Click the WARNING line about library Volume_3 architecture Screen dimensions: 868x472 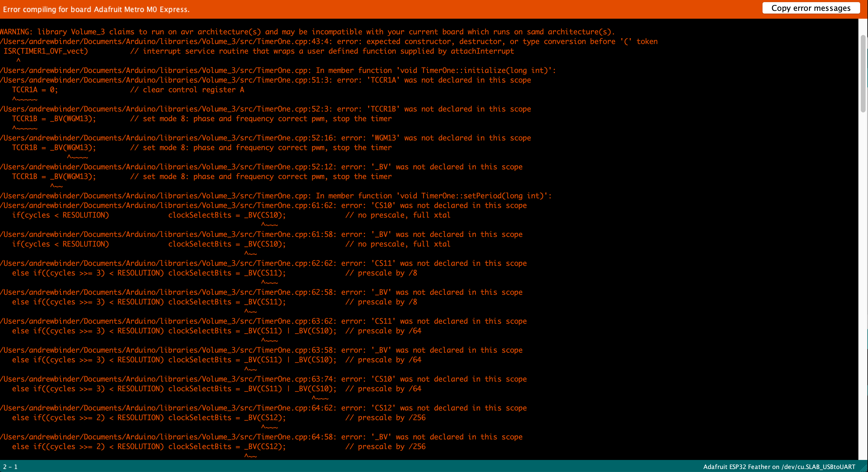(x=307, y=32)
